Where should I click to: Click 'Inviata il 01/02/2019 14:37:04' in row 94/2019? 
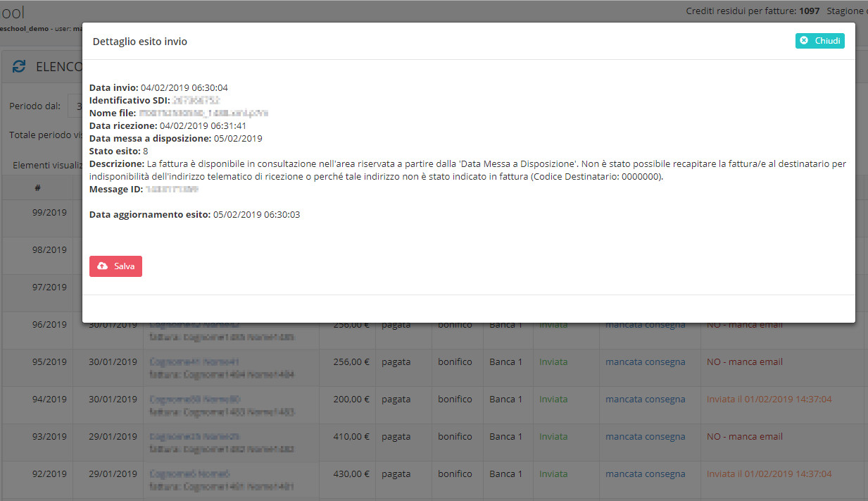coord(769,400)
